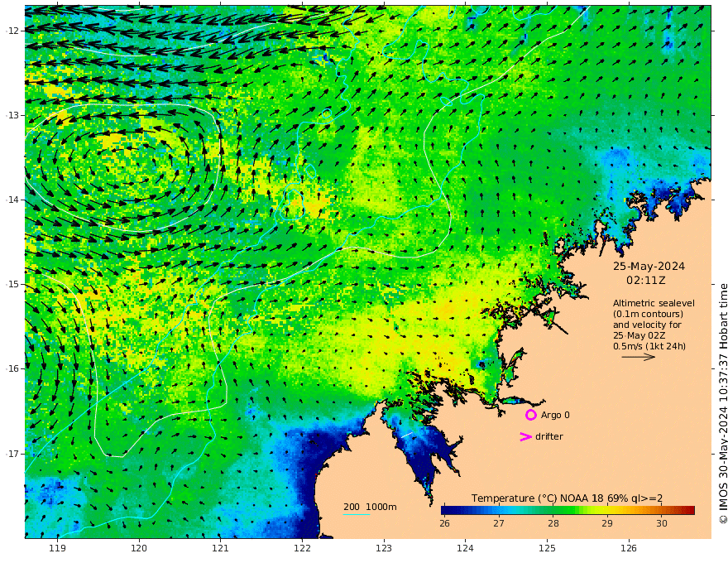Image resolution: width=728 pixels, height=563 pixels.
Task: Click the temperature color bar
Action: pos(568,511)
